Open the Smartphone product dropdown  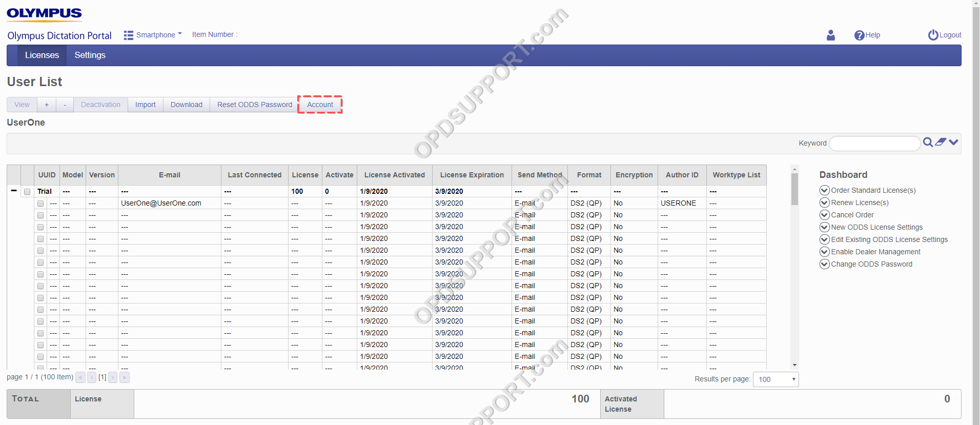(x=153, y=35)
